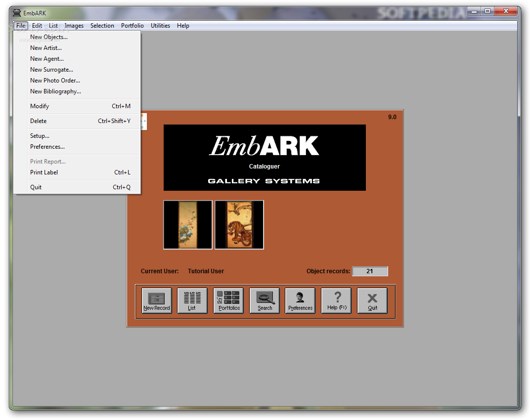Close the File menu
The height and width of the screenshot is (420, 531).
pyautogui.click(x=21, y=25)
